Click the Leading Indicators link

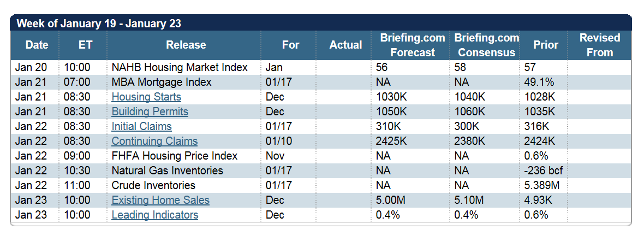click(x=154, y=215)
